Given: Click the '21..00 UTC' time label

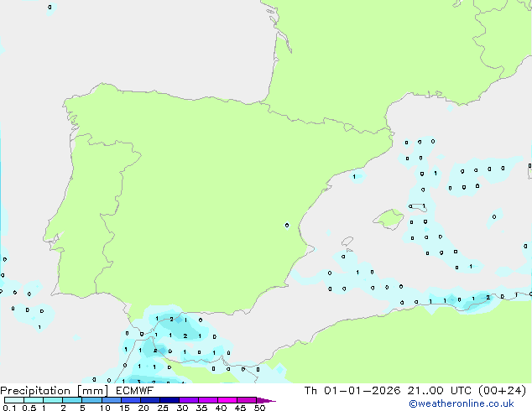Looking at the screenshot, I should pyautogui.click(x=440, y=391).
